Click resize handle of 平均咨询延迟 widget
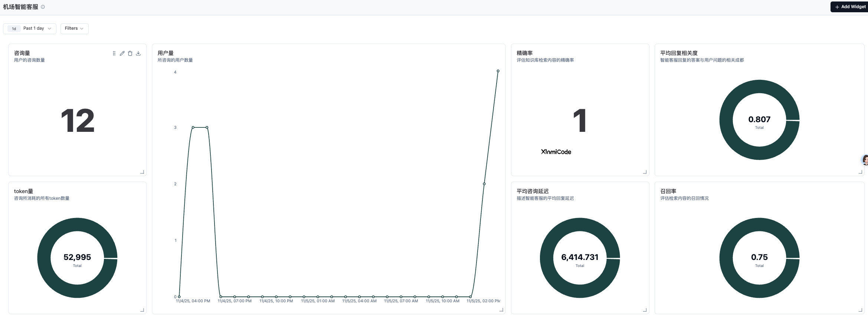 coord(645,310)
